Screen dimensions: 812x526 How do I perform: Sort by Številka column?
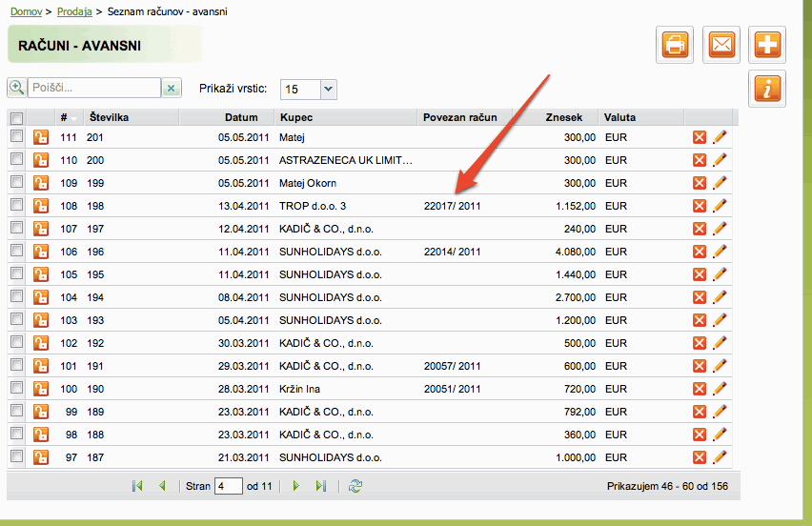click(x=132, y=117)
